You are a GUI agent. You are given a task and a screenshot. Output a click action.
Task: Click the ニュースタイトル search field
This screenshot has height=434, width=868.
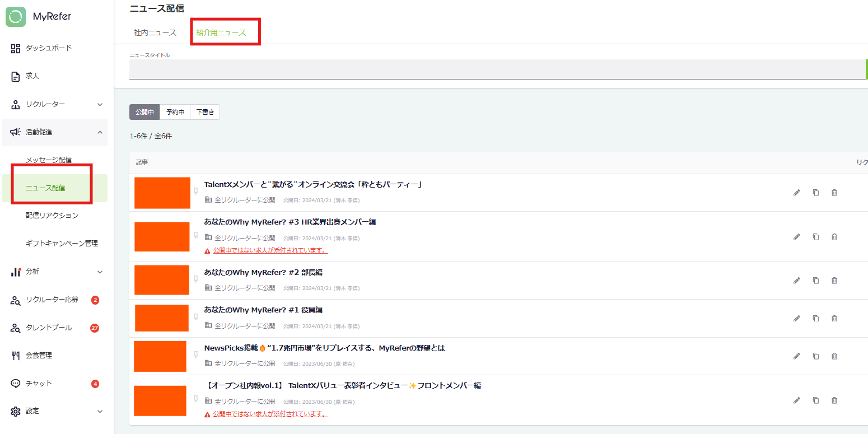497,69
